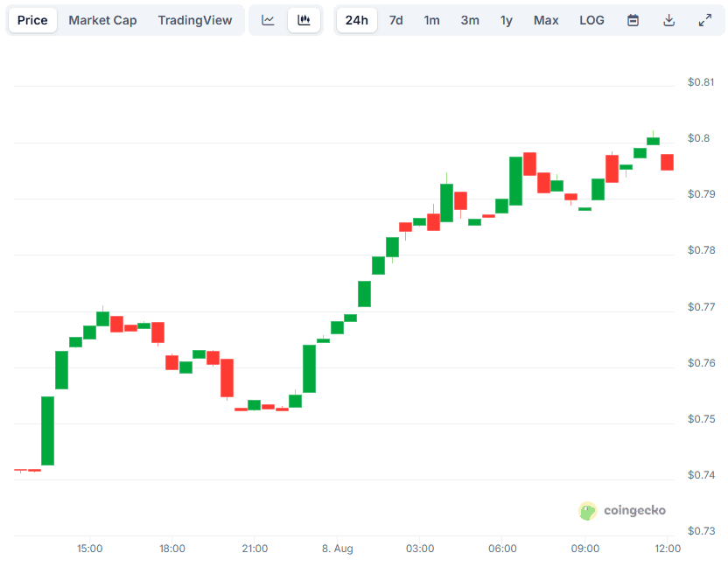Screen dimensions: 728x567
Task: Click the 8. Aug time axis label
Action: point(338,549)
